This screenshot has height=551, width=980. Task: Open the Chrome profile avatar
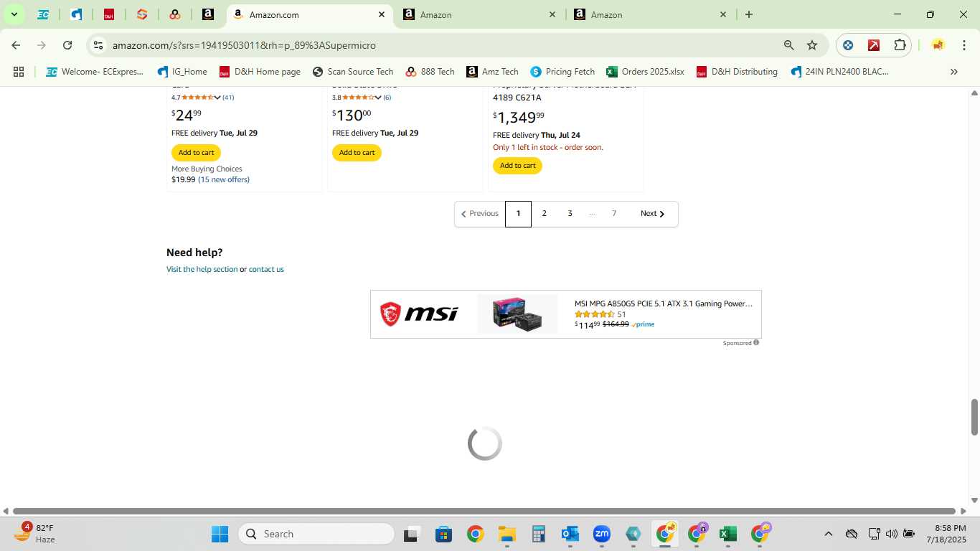coord(938,45)
